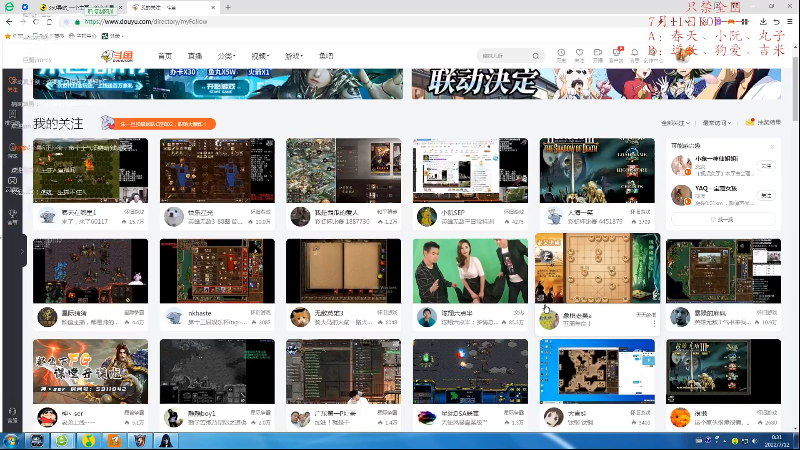Close the recommended streamers panel
This screenshot has width=800, height=450.
772,147
